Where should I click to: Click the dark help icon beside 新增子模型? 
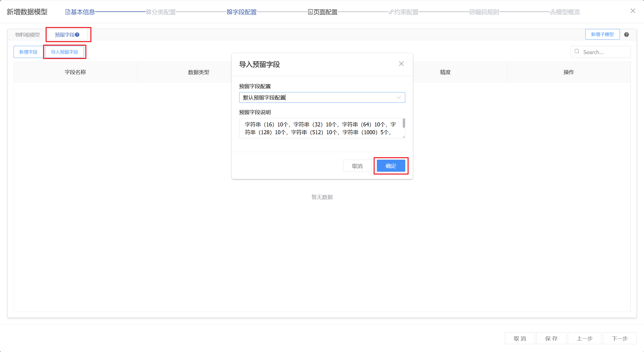[x=626, y=34]
